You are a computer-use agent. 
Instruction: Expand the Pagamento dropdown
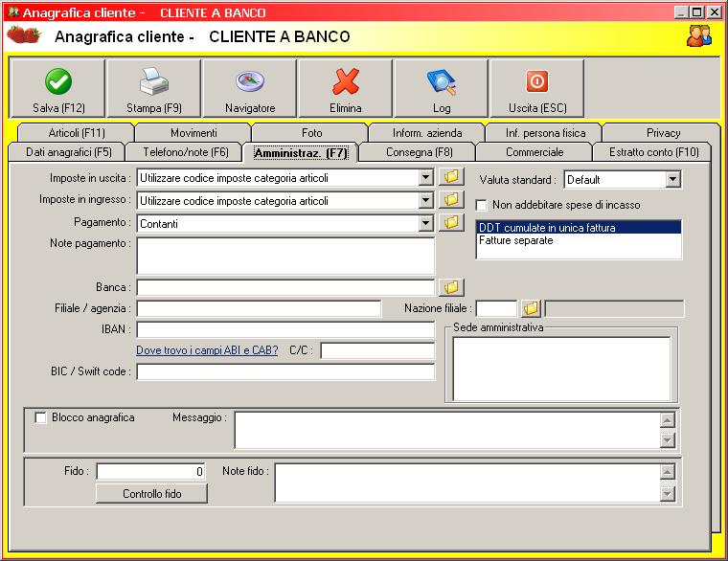click(425, 223)
